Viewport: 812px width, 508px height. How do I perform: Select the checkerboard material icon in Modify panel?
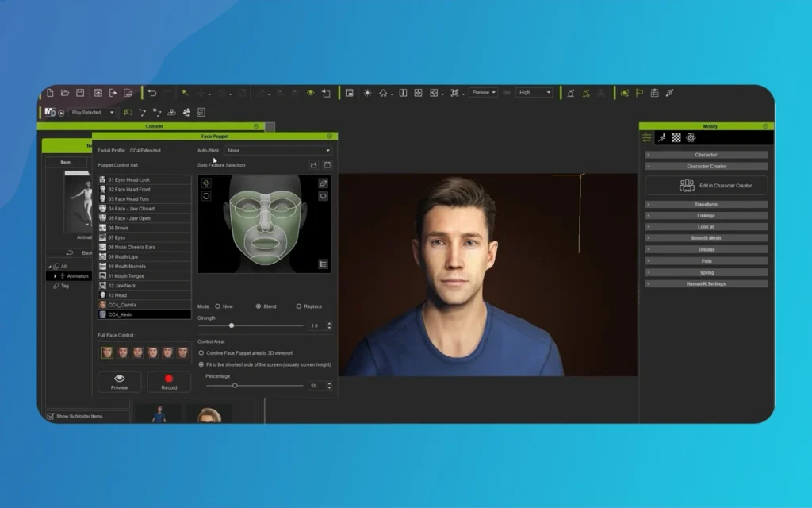click(676, 138)
